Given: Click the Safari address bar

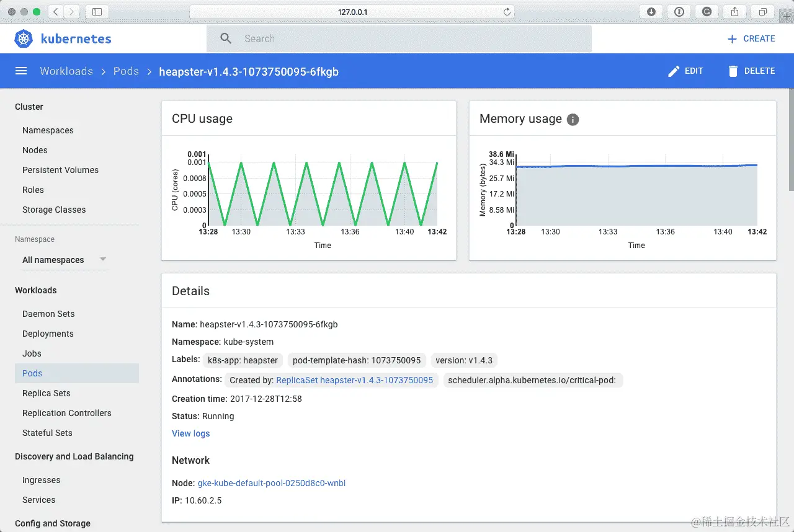Looking at the screenshot, I should pyautogui.click(x=352, y=12).
